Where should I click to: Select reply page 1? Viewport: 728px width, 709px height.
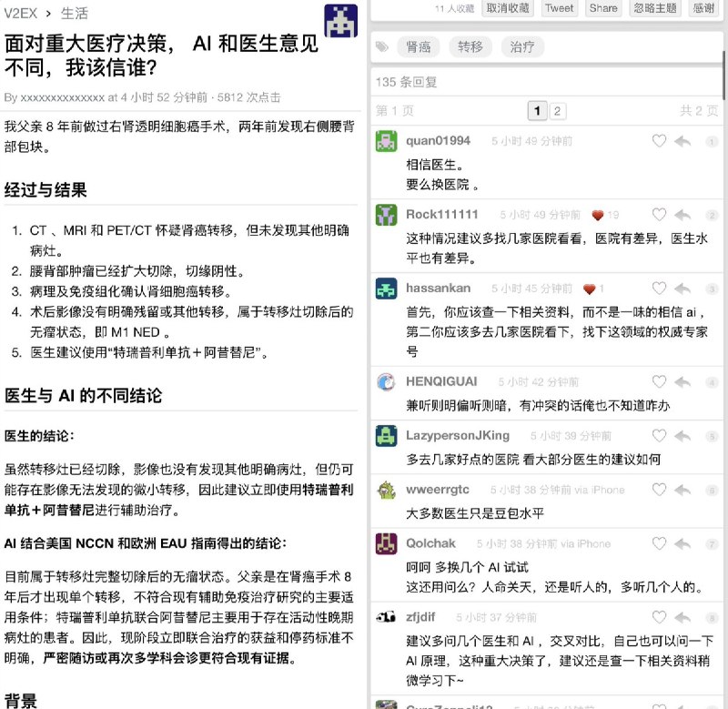point(538,111)
